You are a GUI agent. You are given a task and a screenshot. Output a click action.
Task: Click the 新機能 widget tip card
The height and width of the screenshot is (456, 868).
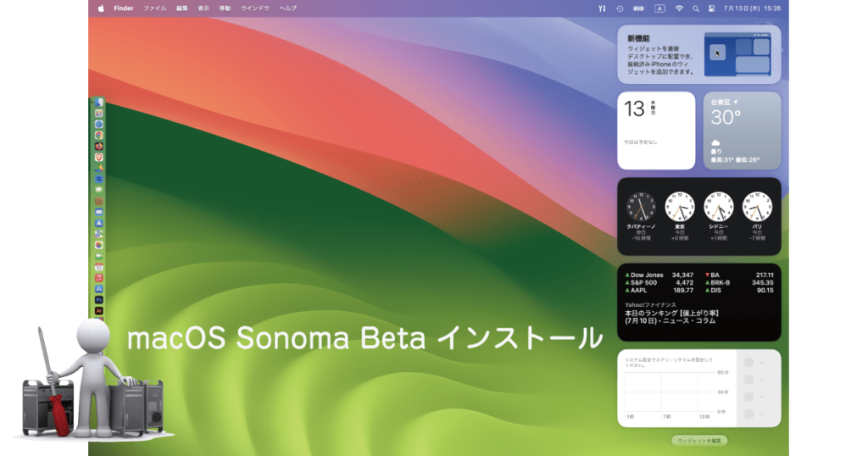point(699,54)
